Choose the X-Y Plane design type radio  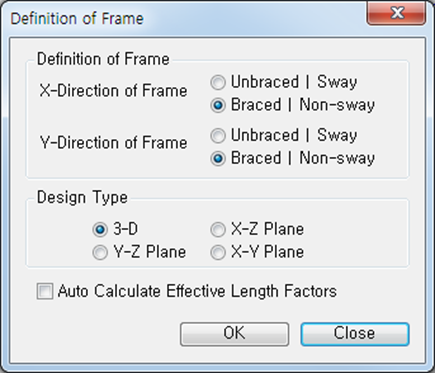[218, 252]
